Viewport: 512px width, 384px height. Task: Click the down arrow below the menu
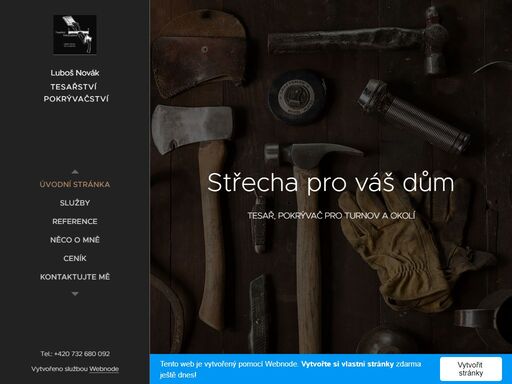(75, 294)
